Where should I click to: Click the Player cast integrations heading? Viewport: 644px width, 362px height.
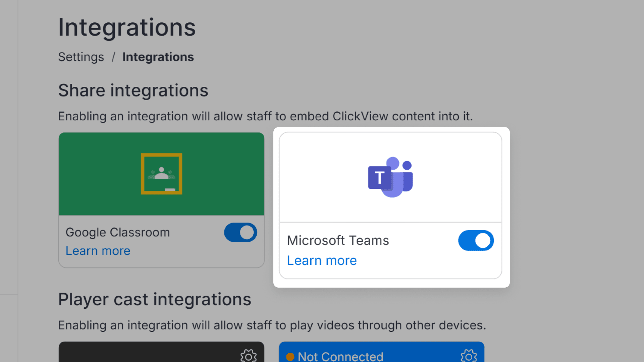[x=155, y=299]
